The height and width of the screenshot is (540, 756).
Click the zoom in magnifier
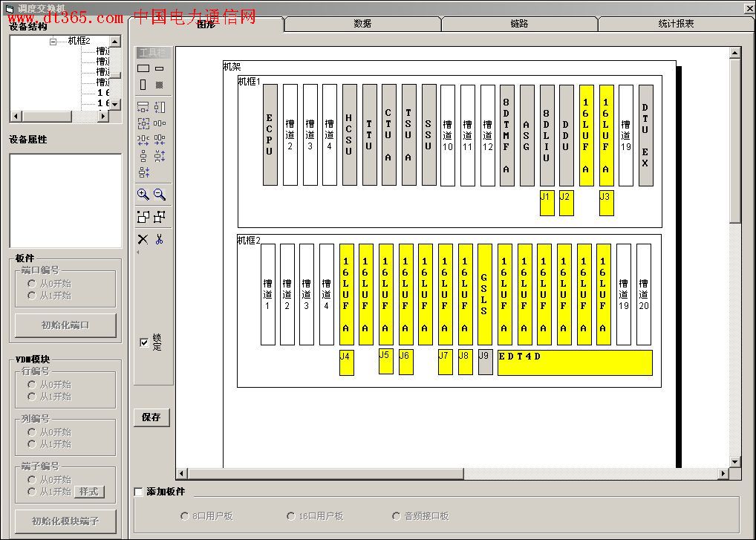tap(143, 195)
